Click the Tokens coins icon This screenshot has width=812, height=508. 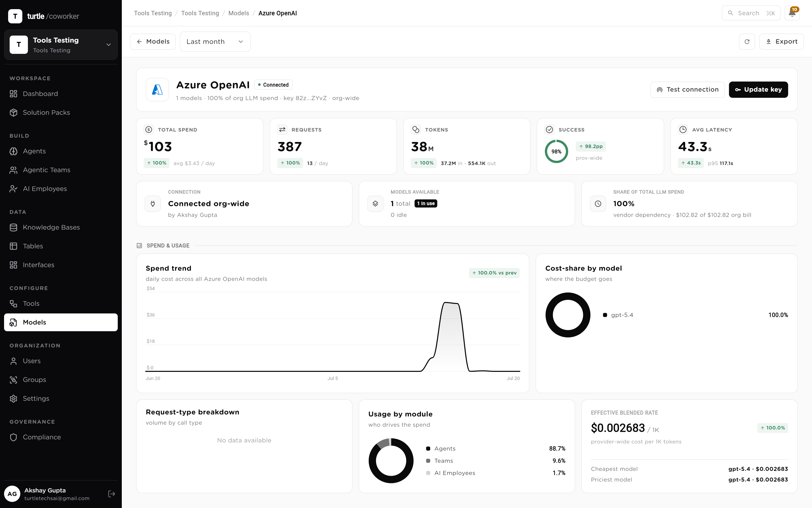tap(416, 130)
